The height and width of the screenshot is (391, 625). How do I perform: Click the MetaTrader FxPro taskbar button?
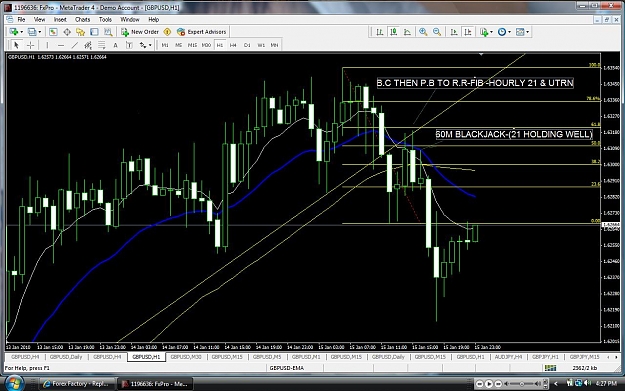point(156,384)
